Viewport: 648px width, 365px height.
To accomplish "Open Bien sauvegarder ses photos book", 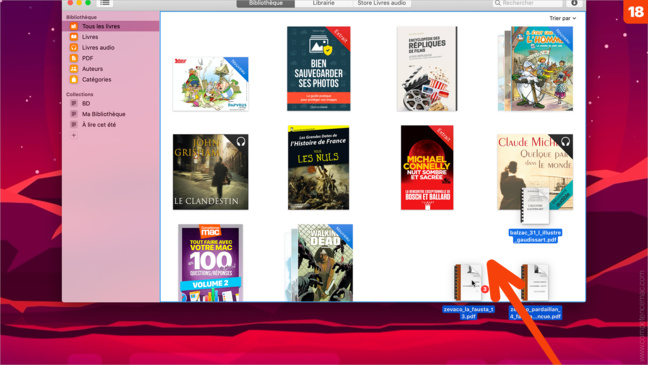I will point(319,69).
